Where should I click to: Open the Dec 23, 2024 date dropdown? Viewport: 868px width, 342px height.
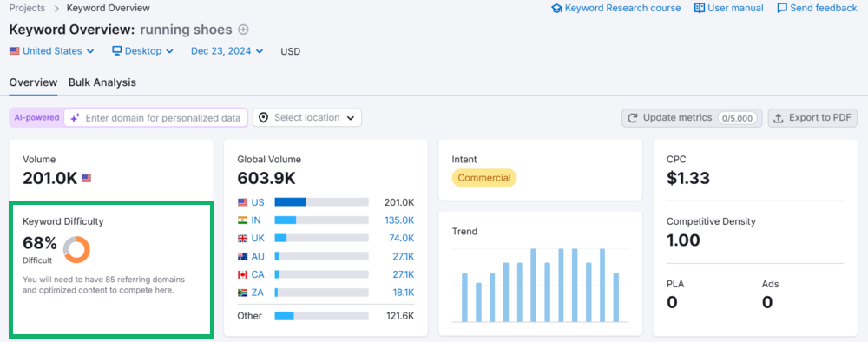pyautogui.click(x=227, y=51)
